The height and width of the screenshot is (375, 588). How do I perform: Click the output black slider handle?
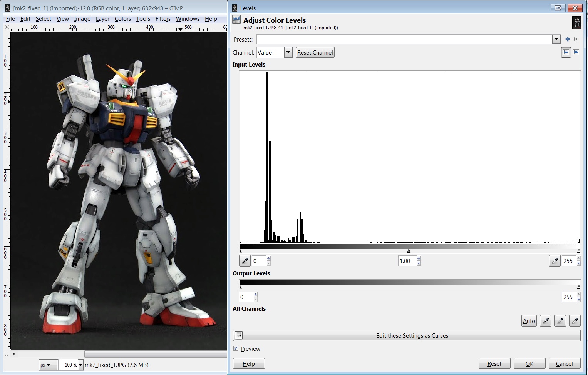241,287
